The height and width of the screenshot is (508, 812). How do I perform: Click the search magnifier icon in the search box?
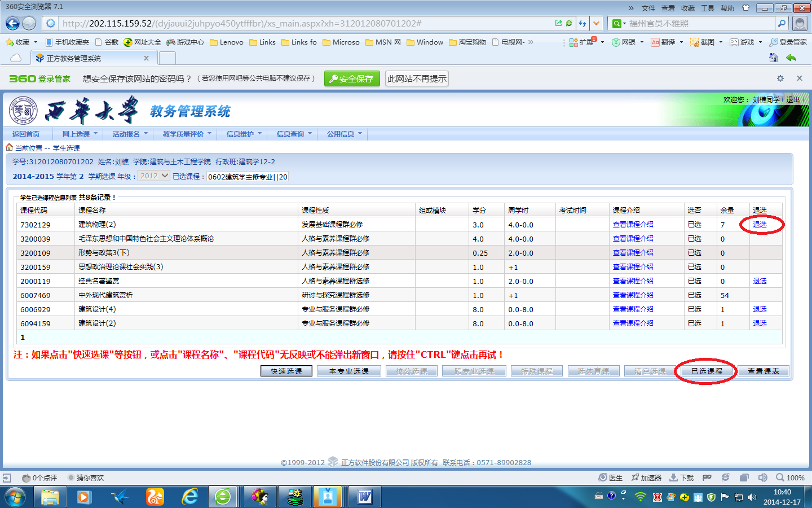pos(782,23)
